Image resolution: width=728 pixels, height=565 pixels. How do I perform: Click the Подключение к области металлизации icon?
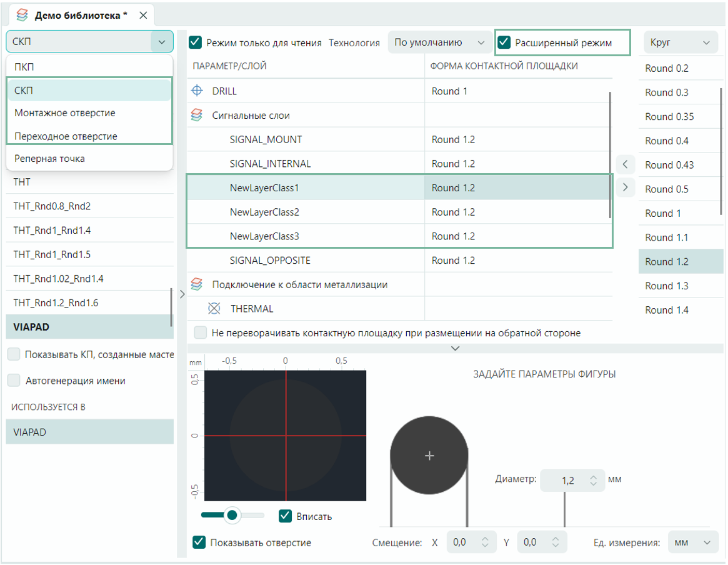[197, 285]
